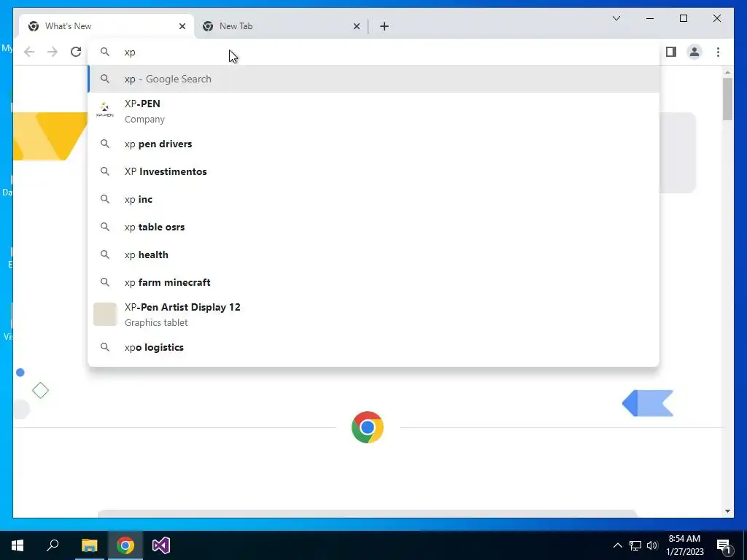Open the notification center icon
This screenshot has width=747, height=560.
point(724,545)
